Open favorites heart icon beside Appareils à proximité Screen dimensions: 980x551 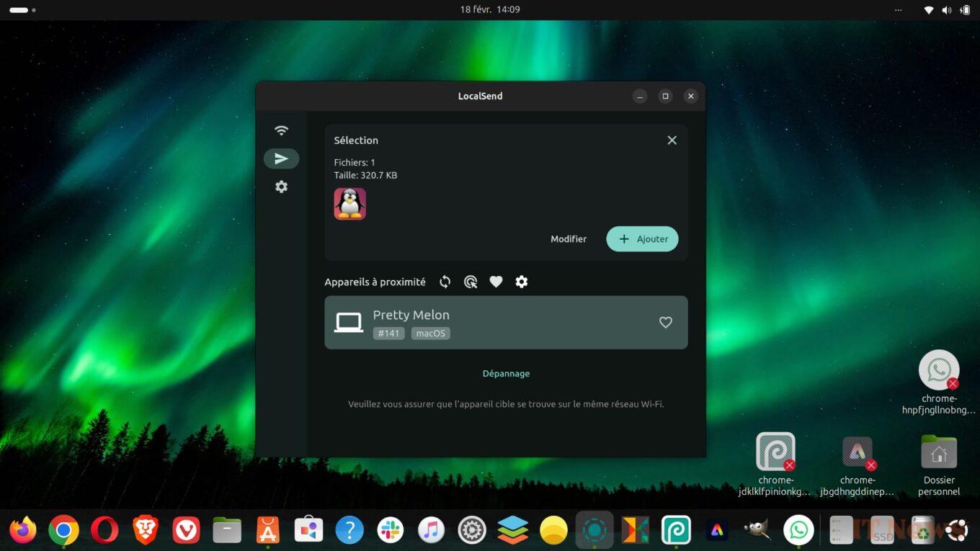pos(496,282)
